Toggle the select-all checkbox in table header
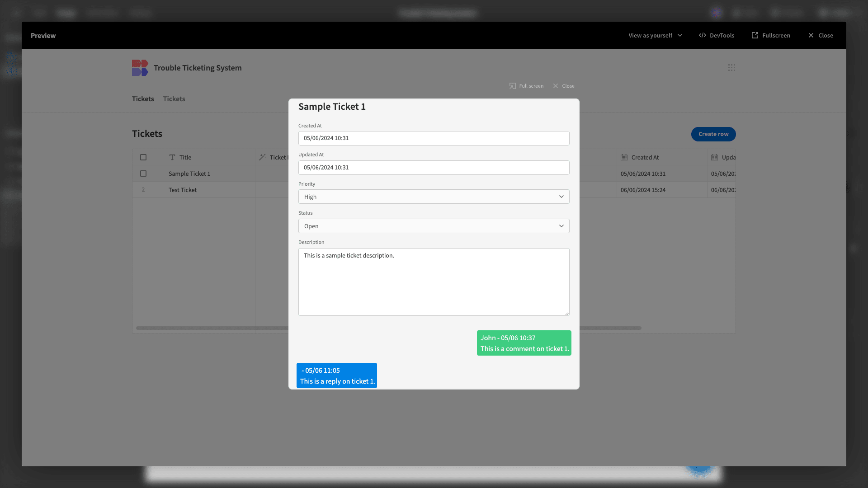 click(143, 157)
